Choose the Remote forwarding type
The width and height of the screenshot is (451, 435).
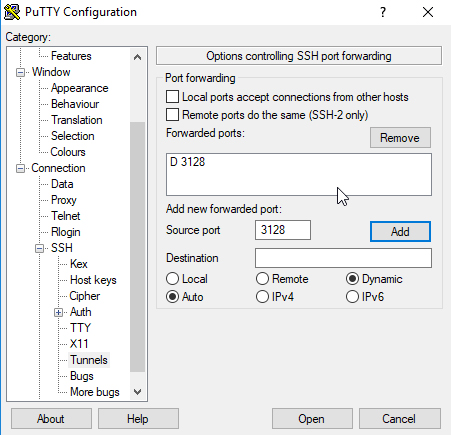click(x=262, y=279)
